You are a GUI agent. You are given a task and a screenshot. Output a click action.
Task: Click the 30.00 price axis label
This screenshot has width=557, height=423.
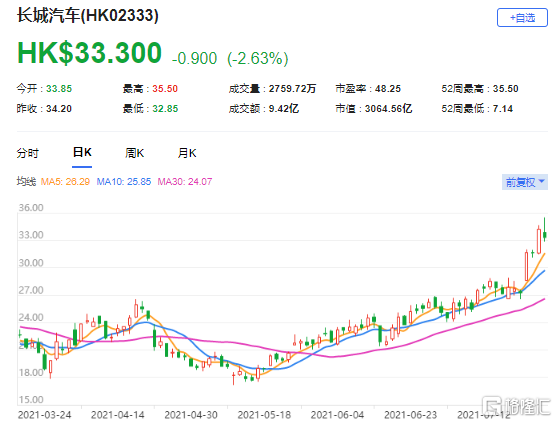(x=31, y=263)
